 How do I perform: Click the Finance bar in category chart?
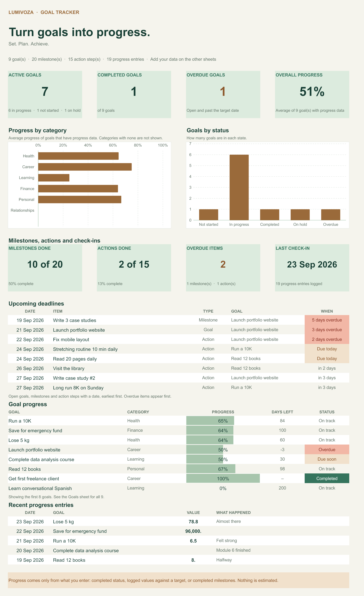tap(78, 189)
